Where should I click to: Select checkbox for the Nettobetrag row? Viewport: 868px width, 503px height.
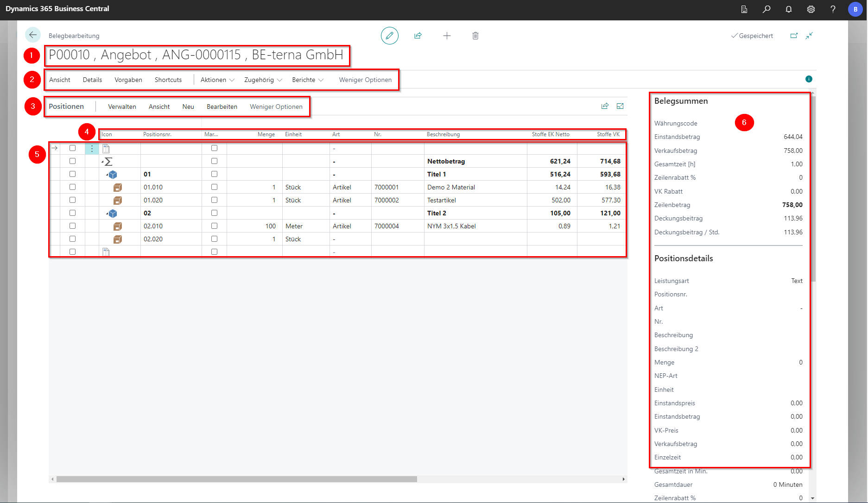click(72, 161)
